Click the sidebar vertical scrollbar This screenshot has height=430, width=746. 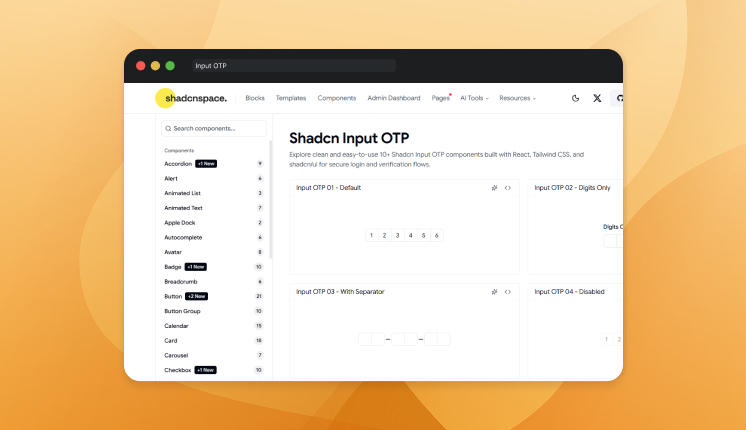(271, 200)
